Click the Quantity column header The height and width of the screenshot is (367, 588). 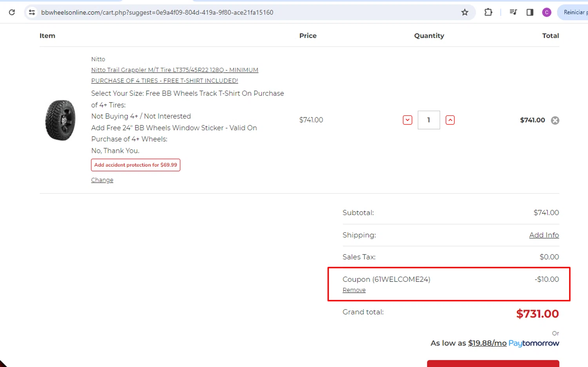pyautogui.click(x=429, y=36)
